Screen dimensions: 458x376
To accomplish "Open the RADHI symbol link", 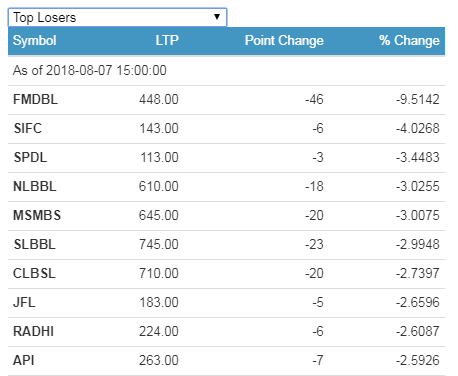I will point(33,331).
